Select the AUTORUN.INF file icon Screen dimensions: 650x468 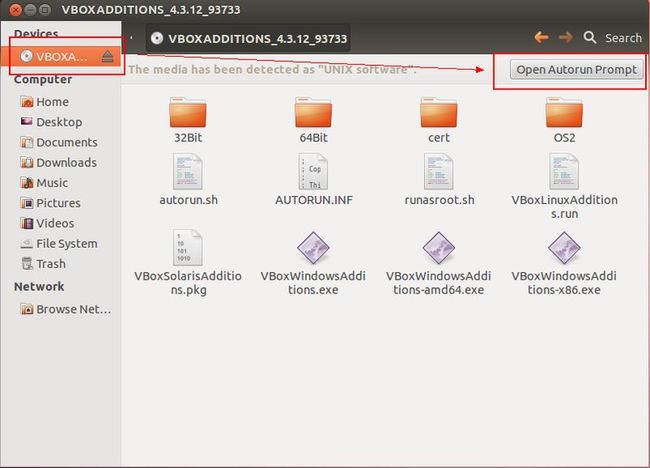coord(313,172)
